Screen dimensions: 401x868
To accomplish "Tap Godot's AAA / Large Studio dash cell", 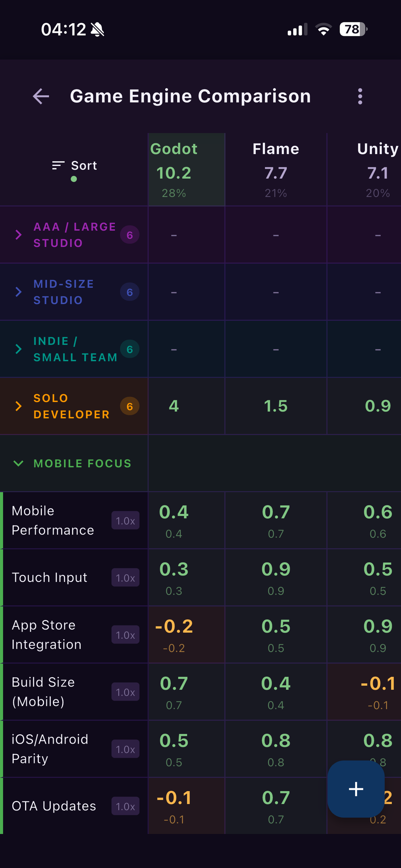I will (x=186, y=235).
